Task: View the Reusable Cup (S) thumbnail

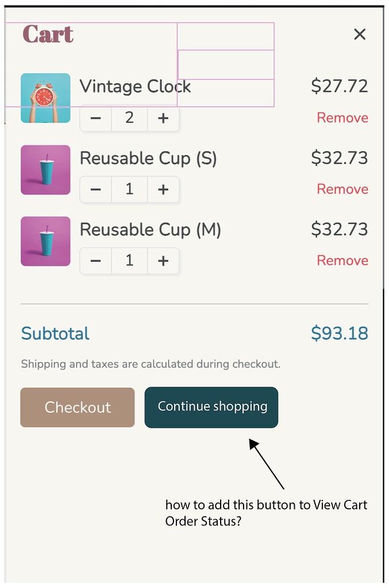Action: pyautogui.click(x=45, y=170)
